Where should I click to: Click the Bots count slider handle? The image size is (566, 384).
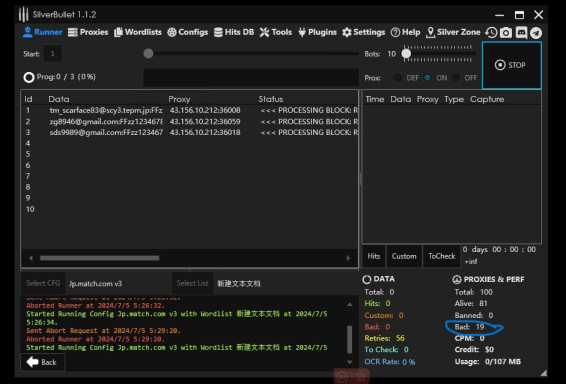click(406, 53)
